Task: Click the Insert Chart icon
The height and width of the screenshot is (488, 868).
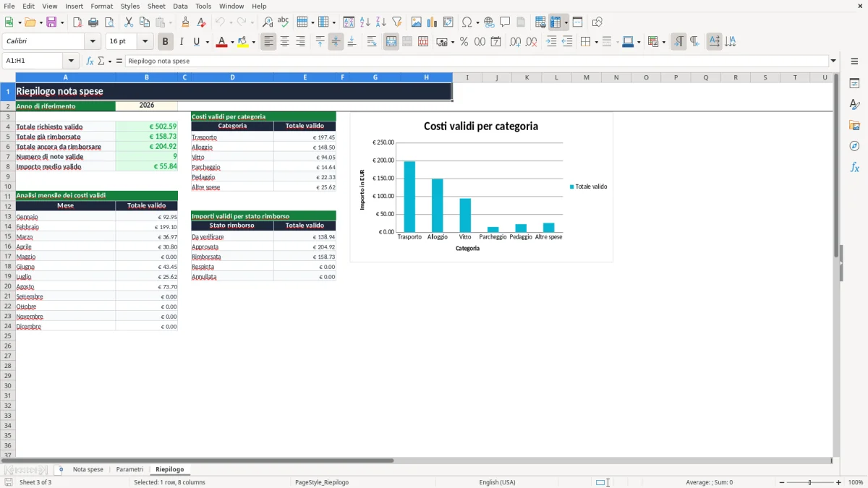Action: point(432,22)
